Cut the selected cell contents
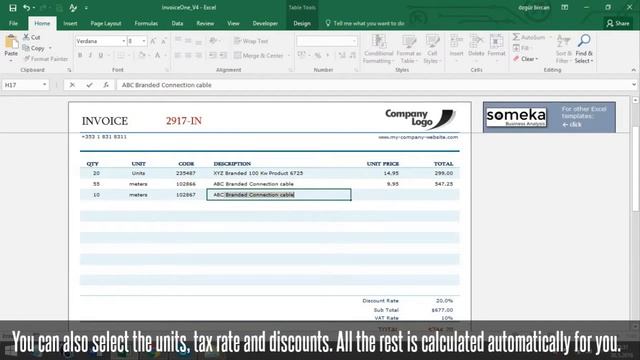This screenshot has height=360, width=640. (x=31, y=37)
